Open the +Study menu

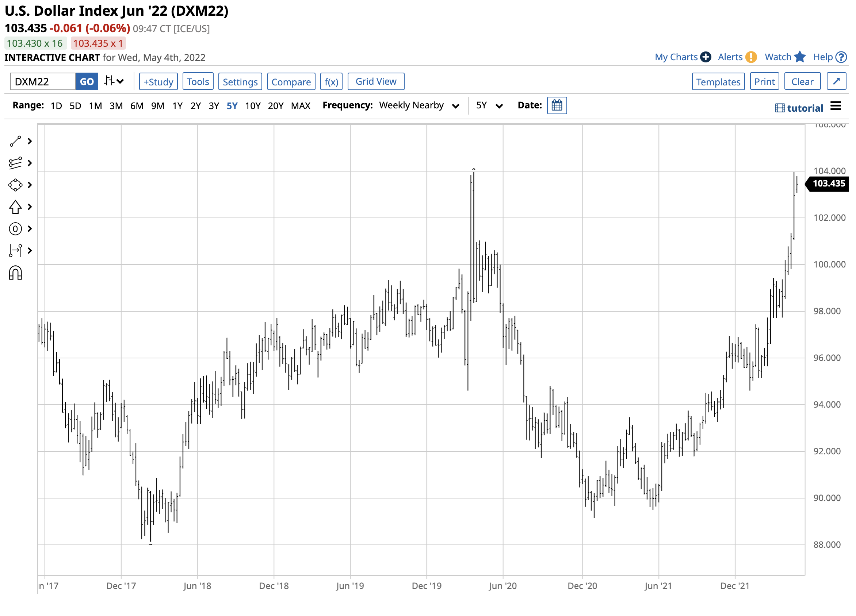pyautogui.click(x=158, y=82)
